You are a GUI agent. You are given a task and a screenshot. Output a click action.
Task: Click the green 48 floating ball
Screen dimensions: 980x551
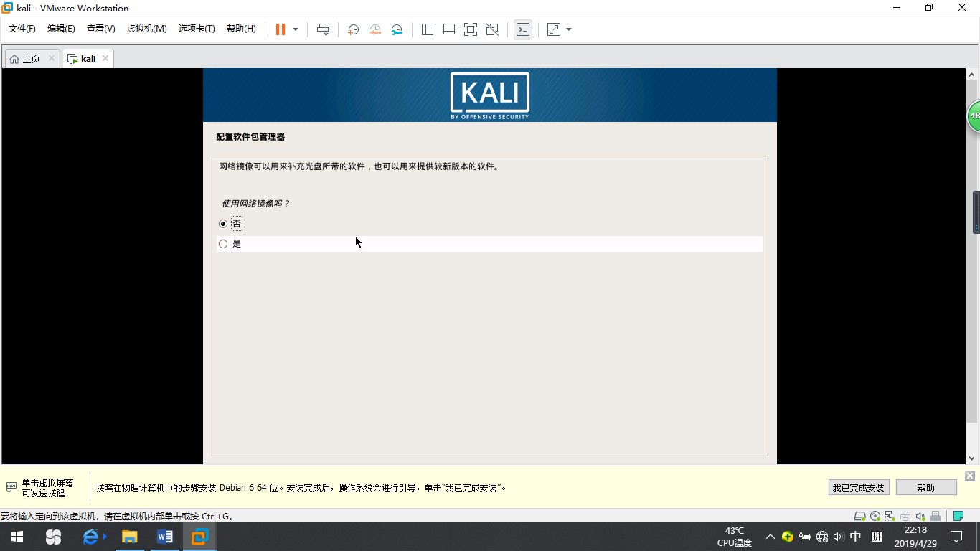coord(974,116)
